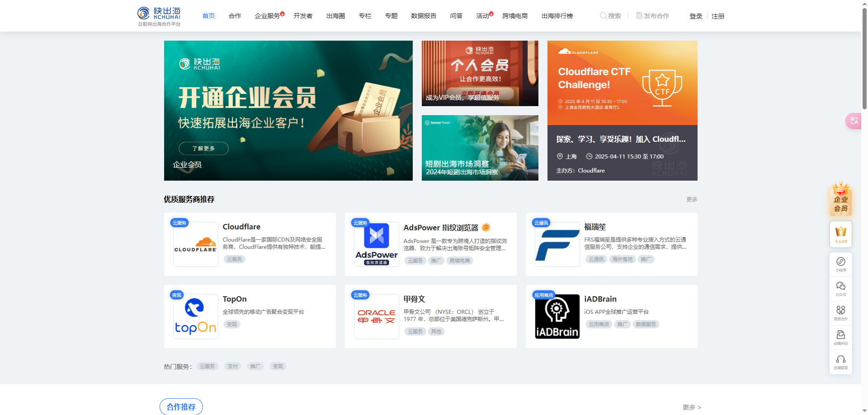Click the pink translate language icon

854,121
